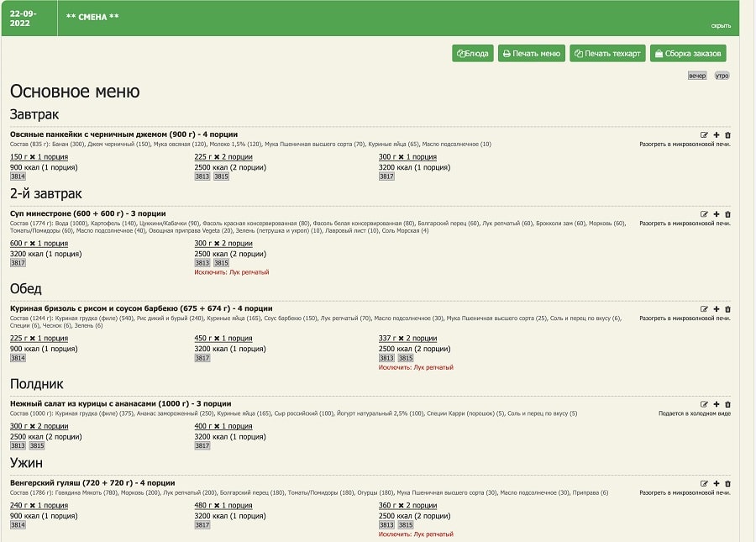Toggle the вечер shift filter

pyautogui.click(x=697, y=76)
